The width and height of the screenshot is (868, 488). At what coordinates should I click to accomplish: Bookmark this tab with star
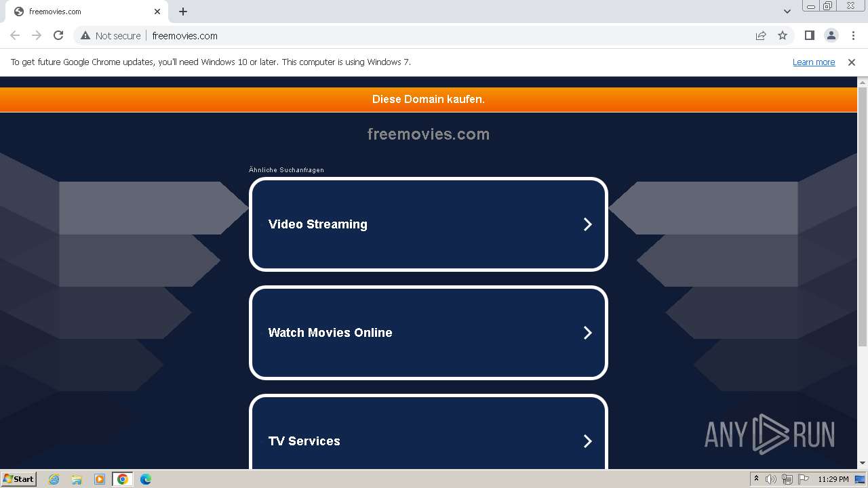coord(783,35)
